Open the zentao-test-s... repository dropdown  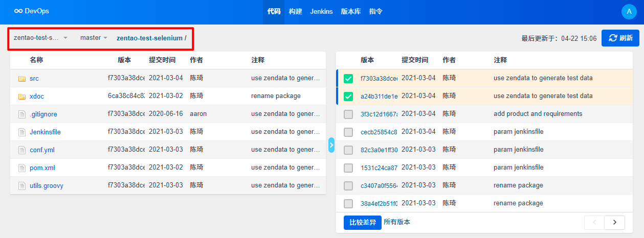(40, 38)
